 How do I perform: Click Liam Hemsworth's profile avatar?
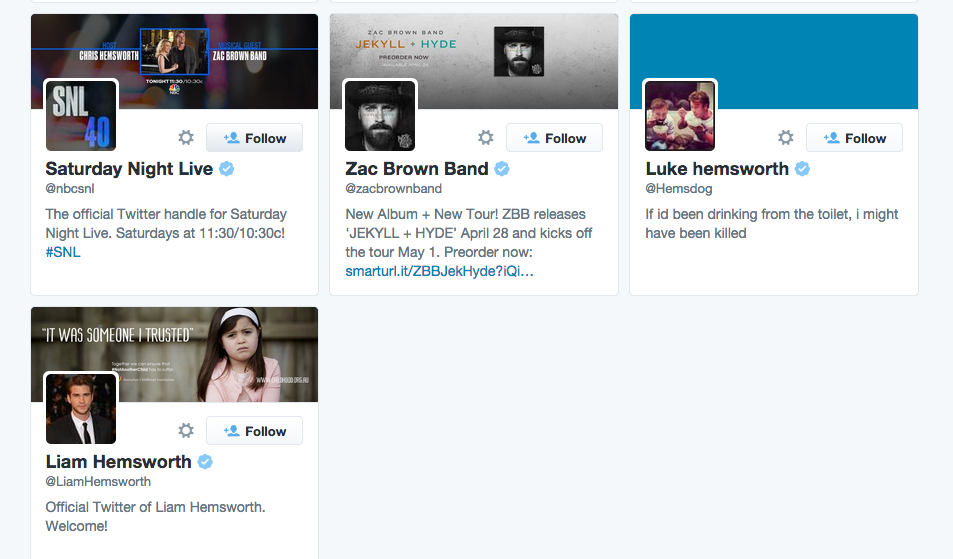[x=81, y=408]
